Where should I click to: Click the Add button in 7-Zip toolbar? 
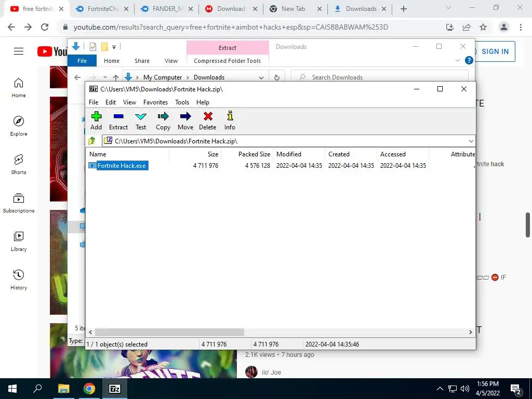96,121
